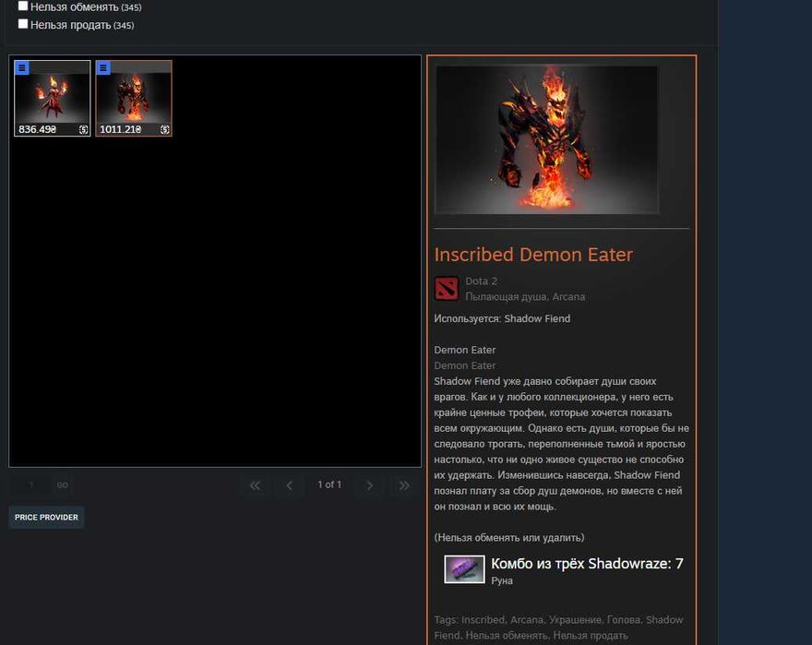Click the 'Inscribed Demon Eater' title
The width and height of the screenshot is (812, 645).
[x=533, y=255]
